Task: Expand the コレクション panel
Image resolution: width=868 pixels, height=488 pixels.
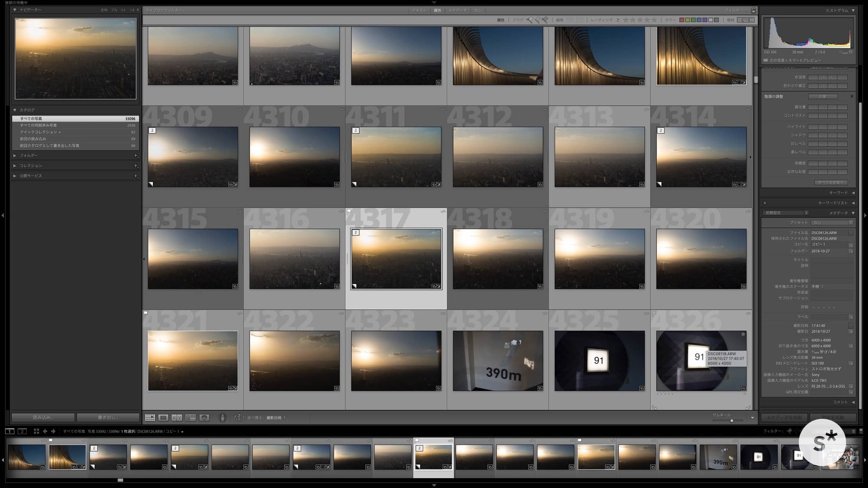Action: click(x=30, y=166)
